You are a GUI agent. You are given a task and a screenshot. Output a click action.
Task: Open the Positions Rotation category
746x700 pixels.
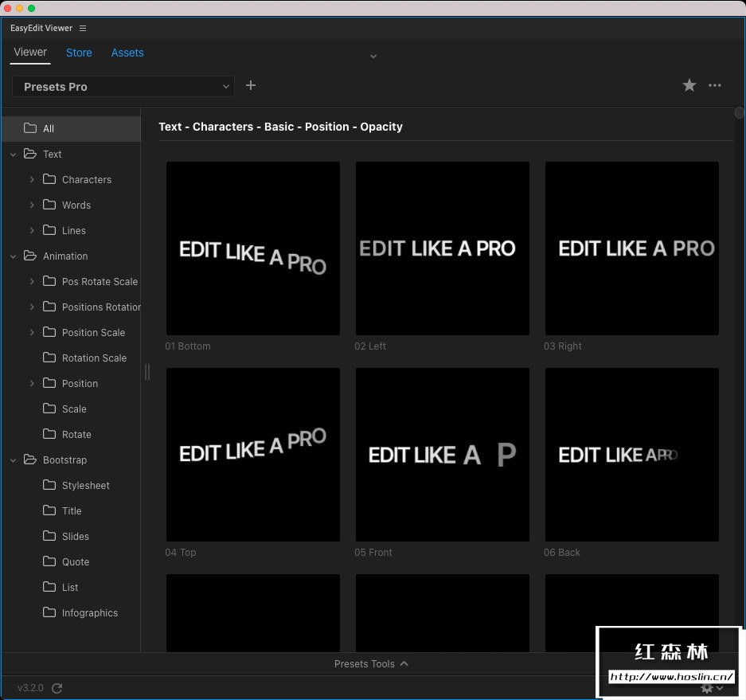tap(101, 307)
